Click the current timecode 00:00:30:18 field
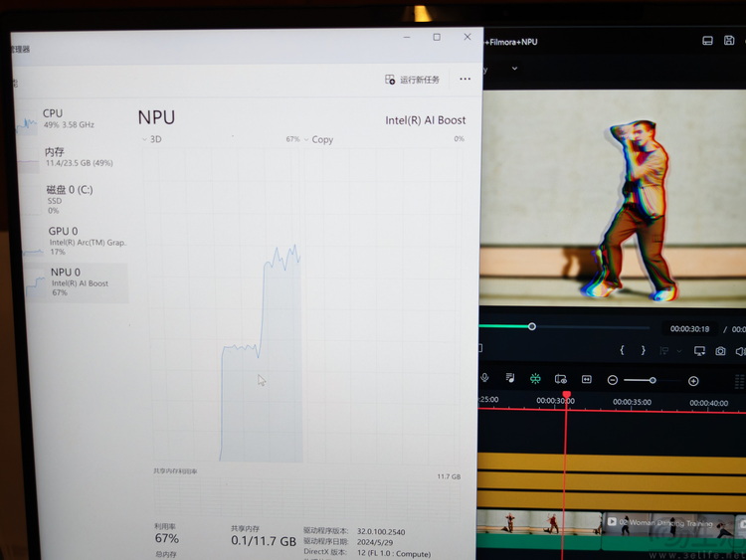746x560 pixels. (689, 329)
